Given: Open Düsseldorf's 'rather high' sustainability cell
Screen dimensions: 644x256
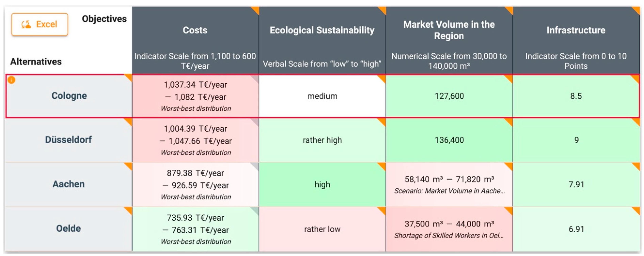Looking at the screenshot, I should [322, 140].
